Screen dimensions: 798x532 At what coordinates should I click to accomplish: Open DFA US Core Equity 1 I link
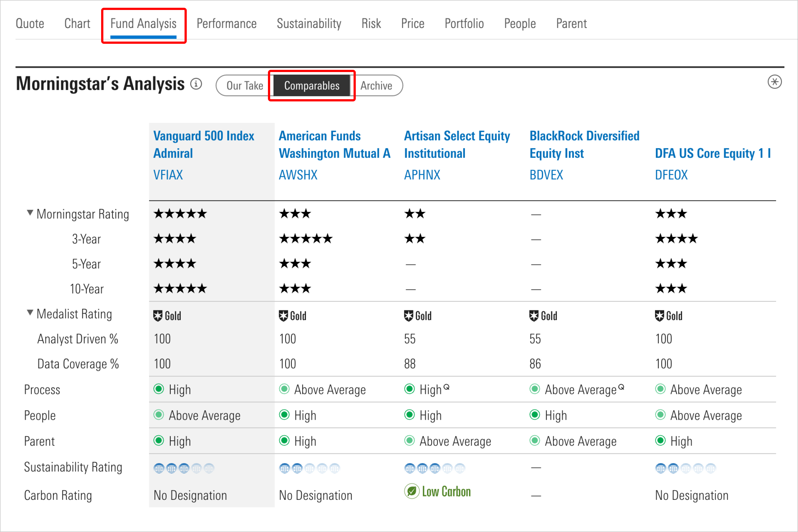[x=713, y=153]
